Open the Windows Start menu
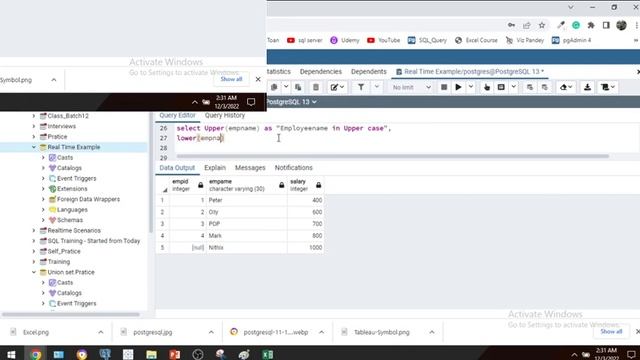The image size is (640, 360). [11, 354]
